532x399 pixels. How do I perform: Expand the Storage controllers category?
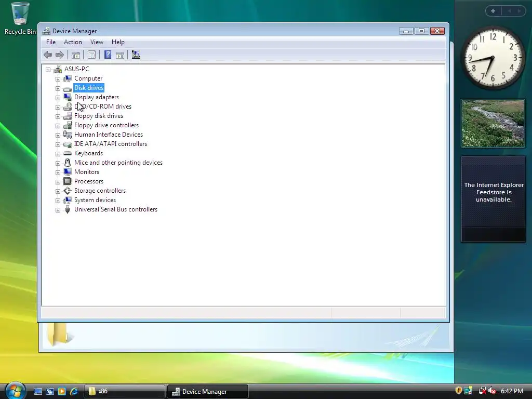click(58, 191)
